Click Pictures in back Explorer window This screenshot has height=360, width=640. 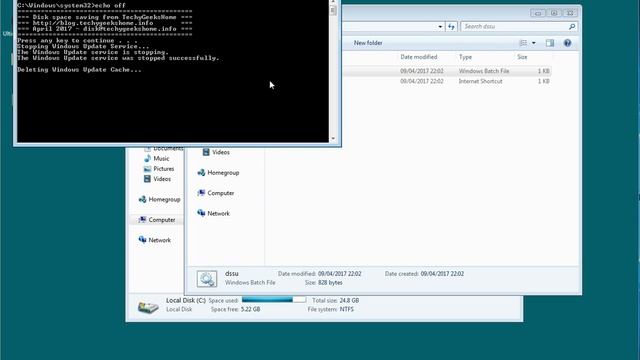164,169
